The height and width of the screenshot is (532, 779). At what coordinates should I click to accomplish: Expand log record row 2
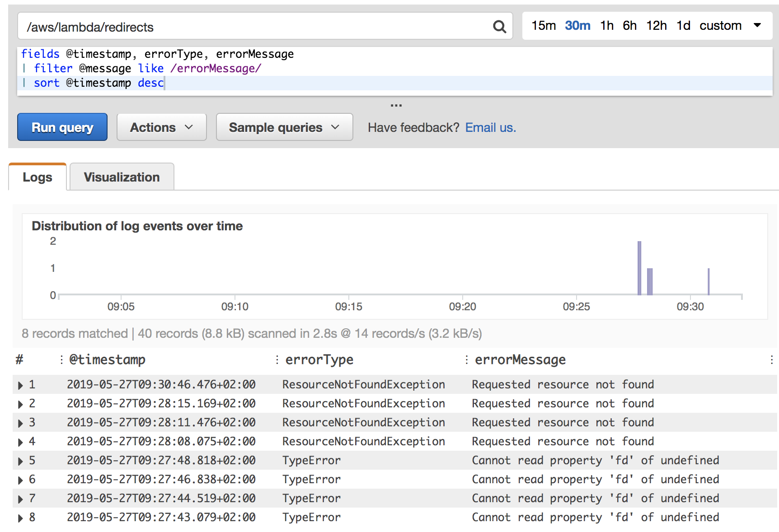tap(20, 404)
